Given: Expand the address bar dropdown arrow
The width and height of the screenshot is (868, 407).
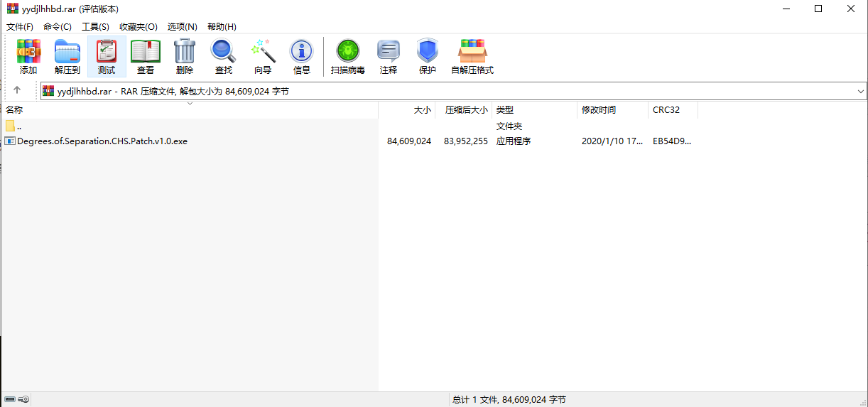Looking at the screenshot, I should point(861,91).
